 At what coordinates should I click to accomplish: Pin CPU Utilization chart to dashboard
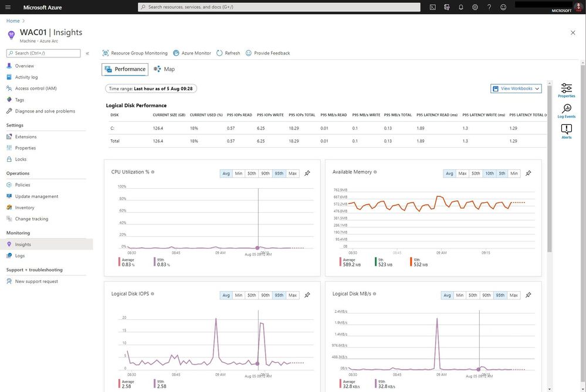307,173
